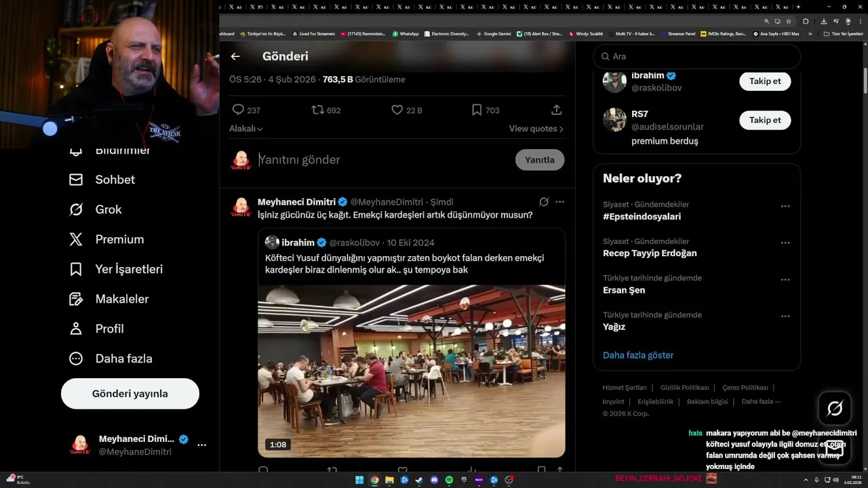Open the Ersan Şen trend
868x488 pixels.
pos(624,290)
